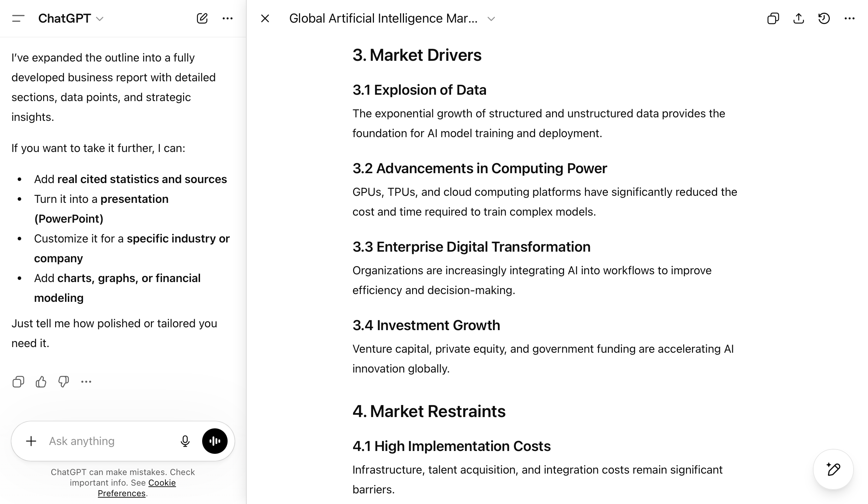
Task: Open more actions under the response
Action: [x=86, y=382]
